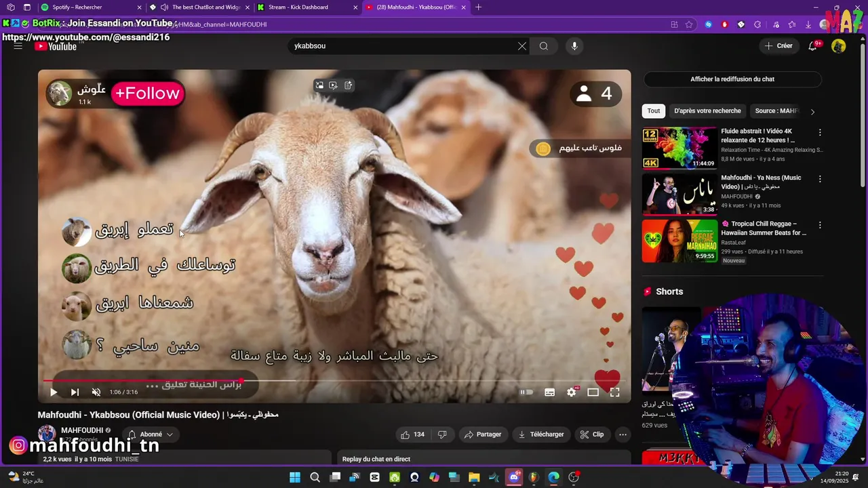Play the Mahfoudhi video
Viewport: 868px width, 488px height.
click(54, 392)
